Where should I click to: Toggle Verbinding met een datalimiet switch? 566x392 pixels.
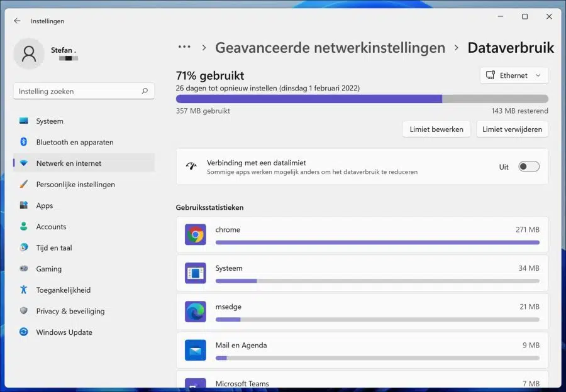(529, 166)
